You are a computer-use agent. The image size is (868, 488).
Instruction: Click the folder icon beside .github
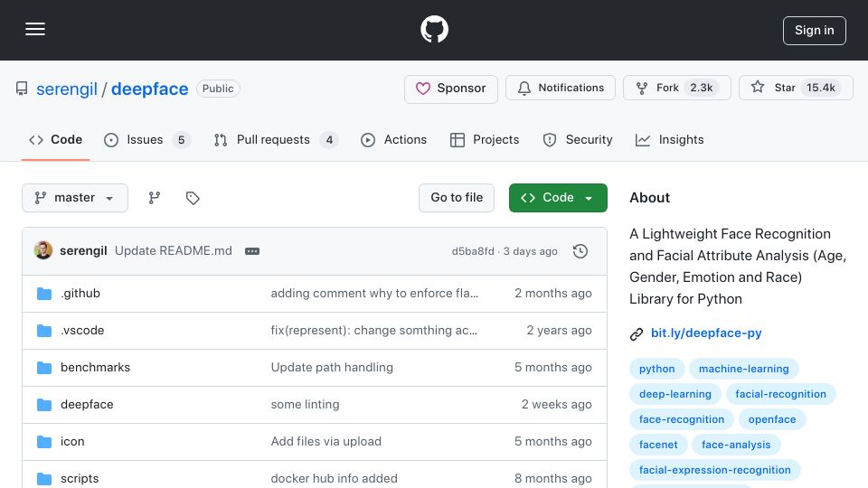[x=44, y=293]
